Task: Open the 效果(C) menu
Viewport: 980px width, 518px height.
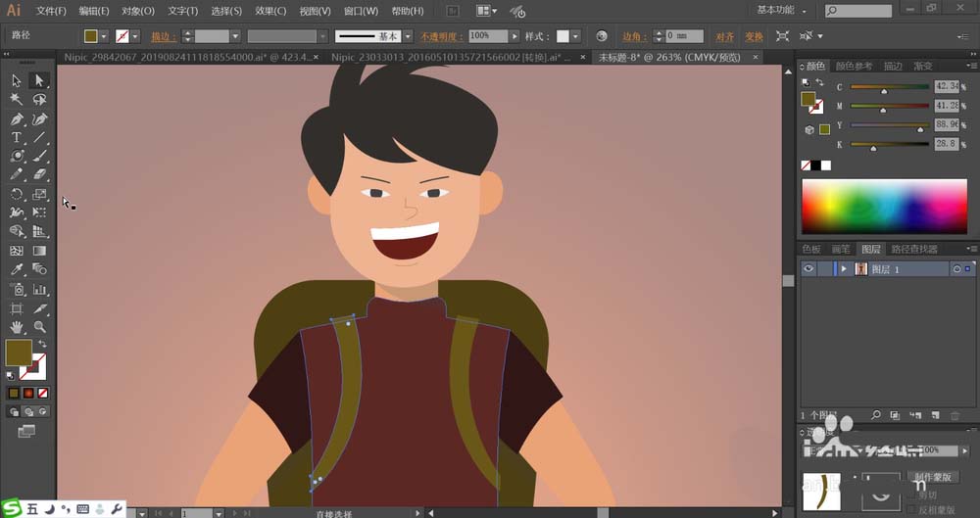Action: point(270,11)
